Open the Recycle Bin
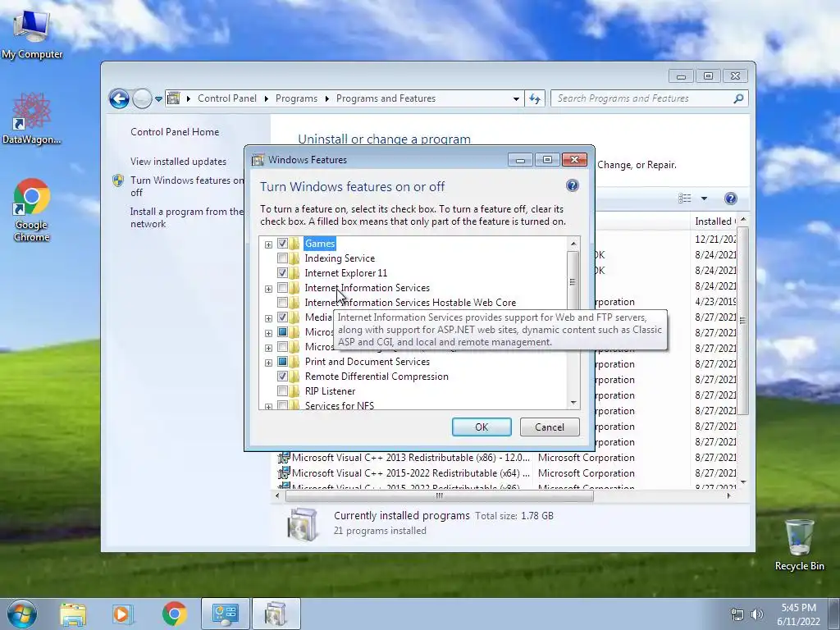 (x=799, y=545)
